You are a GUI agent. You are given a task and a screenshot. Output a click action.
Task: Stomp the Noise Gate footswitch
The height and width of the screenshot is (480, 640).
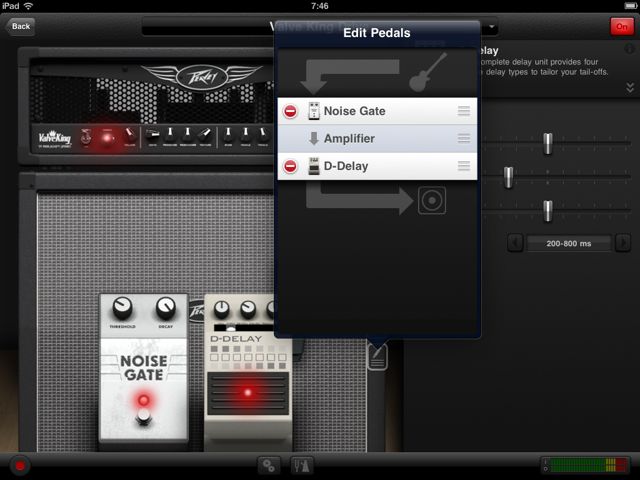(x=144, y=416)
